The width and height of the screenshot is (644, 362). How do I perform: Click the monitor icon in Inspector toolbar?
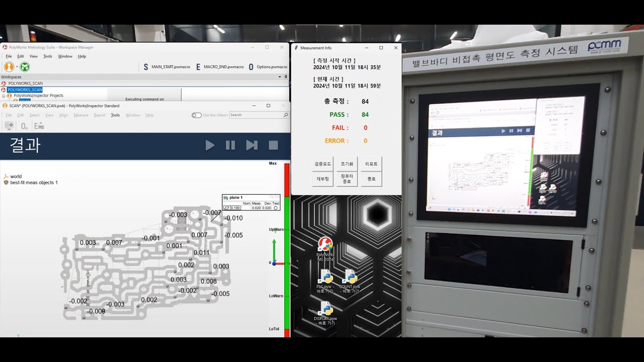(9, 126)
